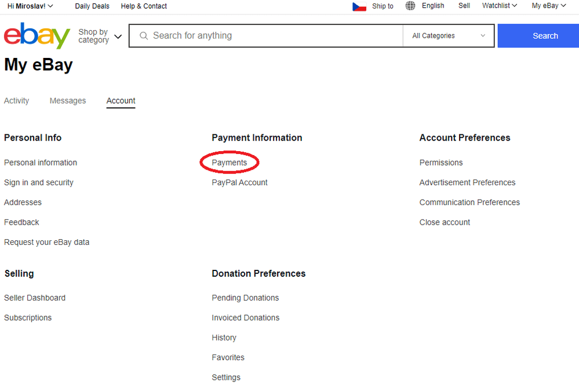Open Permissions link
Screen dimensions: 579x392
pos(441,163)
